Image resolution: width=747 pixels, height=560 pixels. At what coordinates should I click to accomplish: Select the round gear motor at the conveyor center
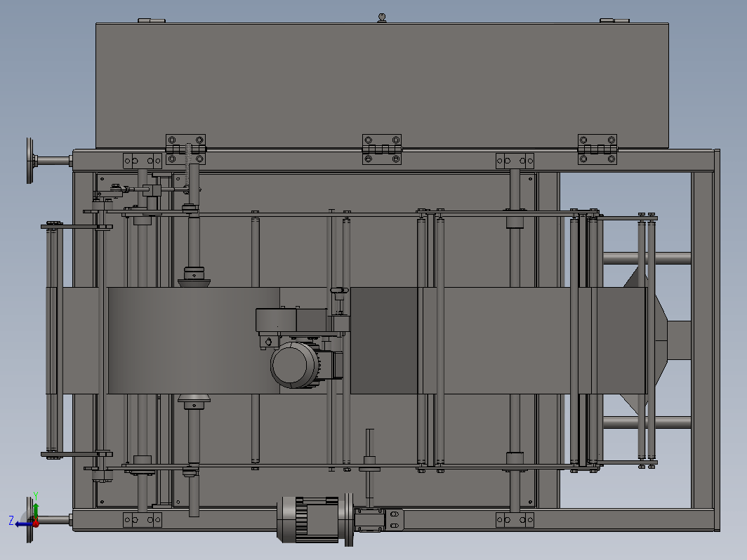click(x=295, y=365)
